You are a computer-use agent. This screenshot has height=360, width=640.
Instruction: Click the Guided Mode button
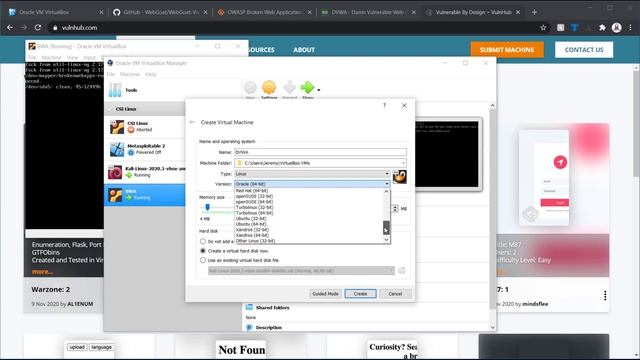(325, 293)
